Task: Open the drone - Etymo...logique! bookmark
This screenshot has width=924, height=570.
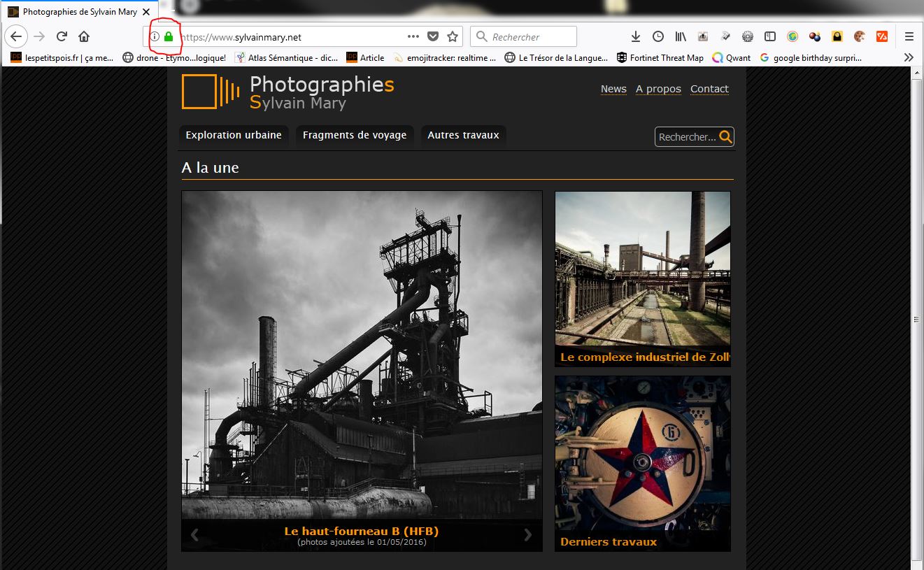Action: tap(174, 57)
